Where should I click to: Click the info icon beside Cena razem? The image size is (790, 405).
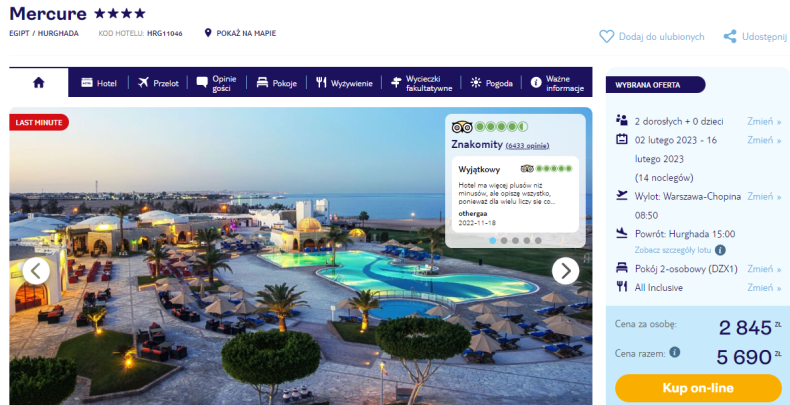click(675, 352)
